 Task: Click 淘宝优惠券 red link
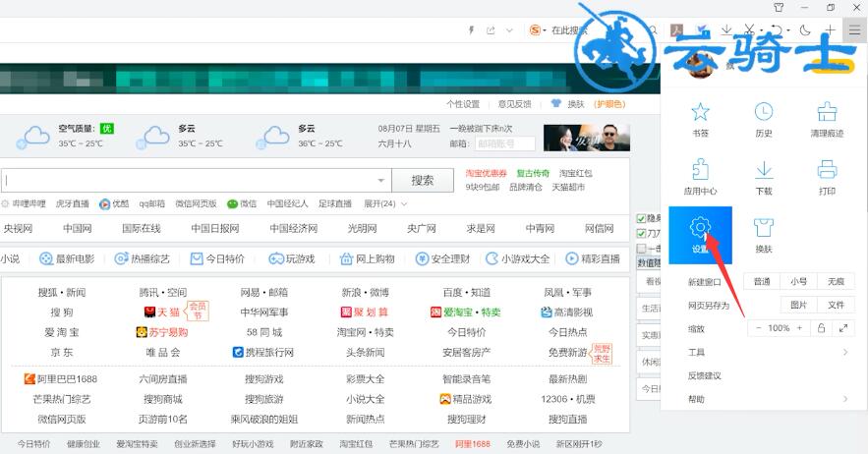point(486,173)
